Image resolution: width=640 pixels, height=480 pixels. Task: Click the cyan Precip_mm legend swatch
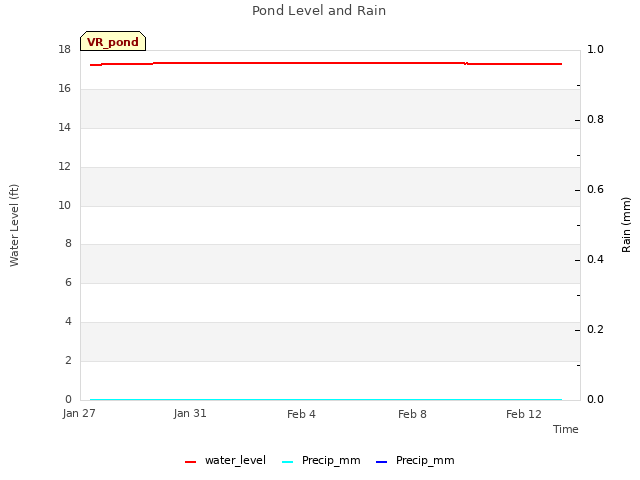click(x=288, y=462)
